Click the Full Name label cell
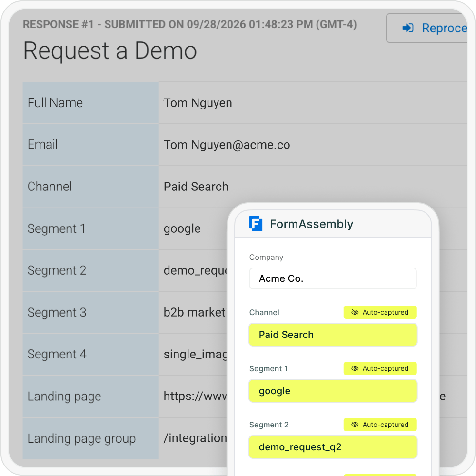 pyautogui.click(x=90, y=103)
